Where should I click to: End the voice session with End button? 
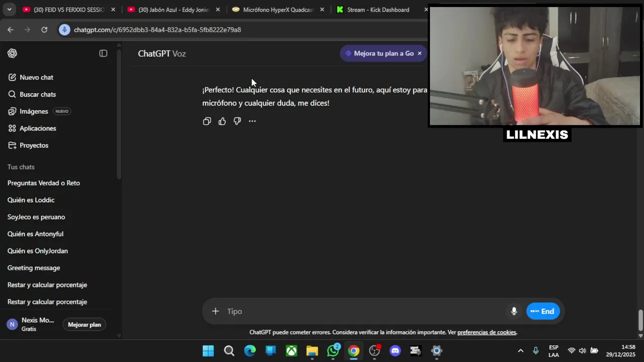tap(543, 311)
